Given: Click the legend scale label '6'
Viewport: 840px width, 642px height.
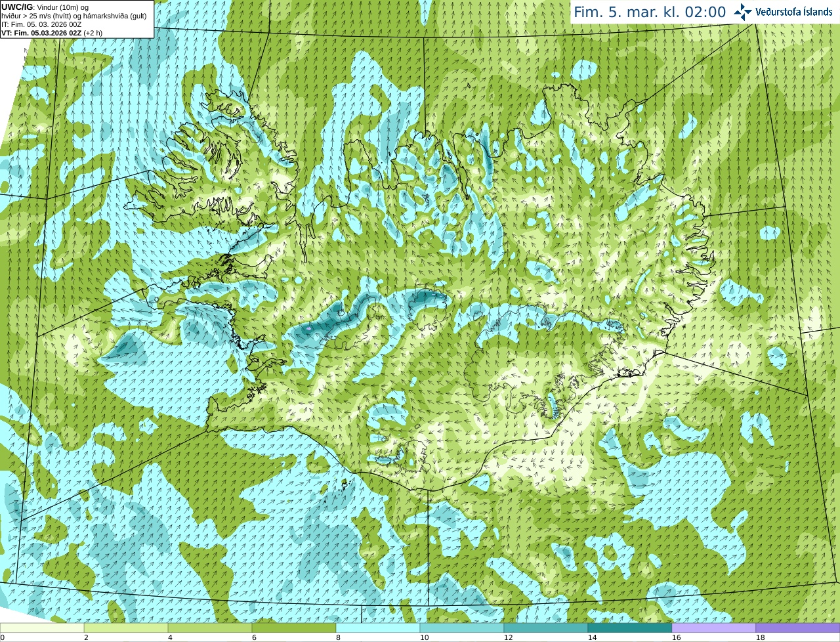Looking at the screenshot, I should coord(254,637).
